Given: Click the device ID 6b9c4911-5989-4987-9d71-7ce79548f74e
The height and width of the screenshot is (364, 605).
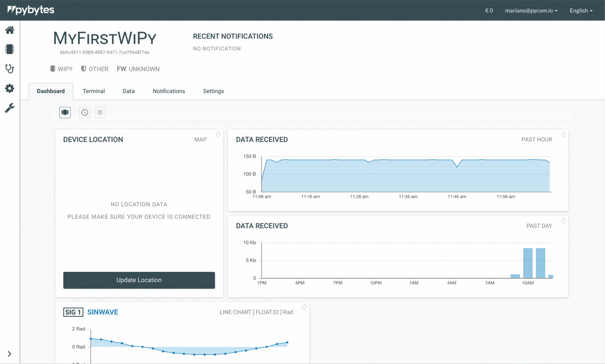Looking at the screenshot, I should [x=104, y=52].
